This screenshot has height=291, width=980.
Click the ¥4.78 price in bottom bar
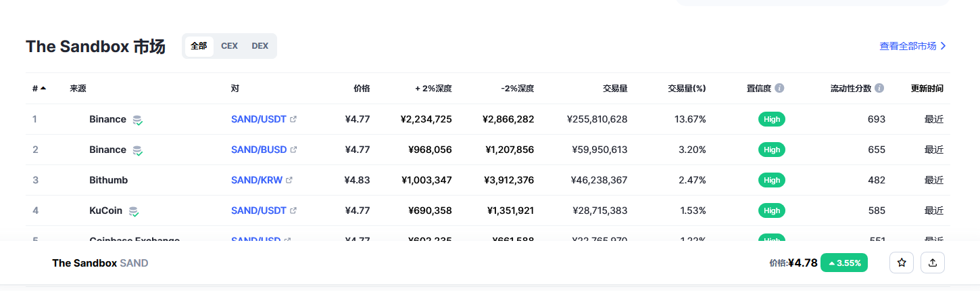[803, 263]
